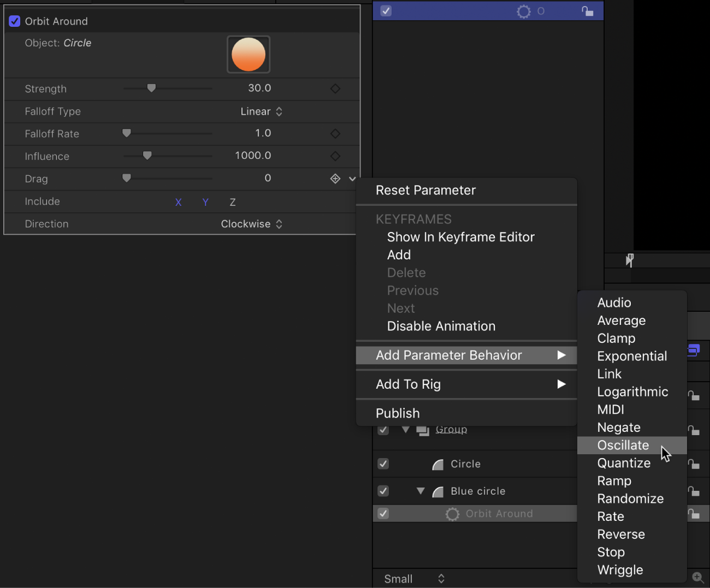Disable the Orbit Around checkbox in the inspector

tap(14, 21)
